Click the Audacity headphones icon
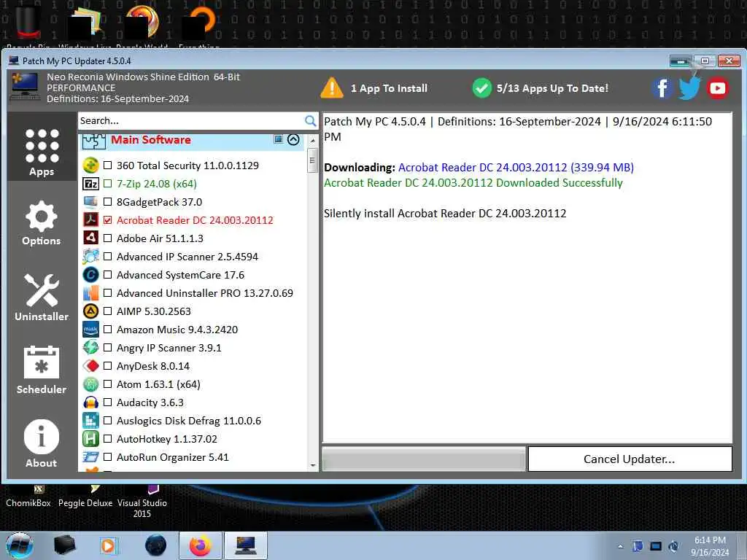747x560 pixels. coord(90,402)
